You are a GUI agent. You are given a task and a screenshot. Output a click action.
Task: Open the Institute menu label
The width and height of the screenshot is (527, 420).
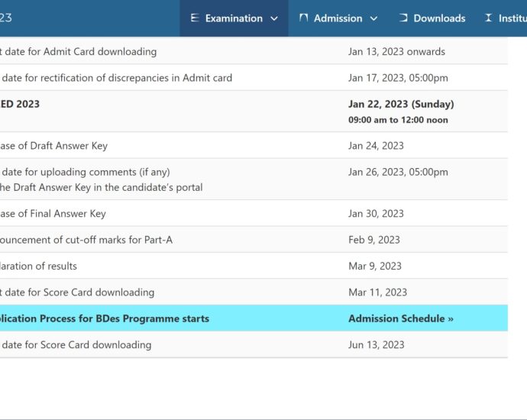pos(512,18)
